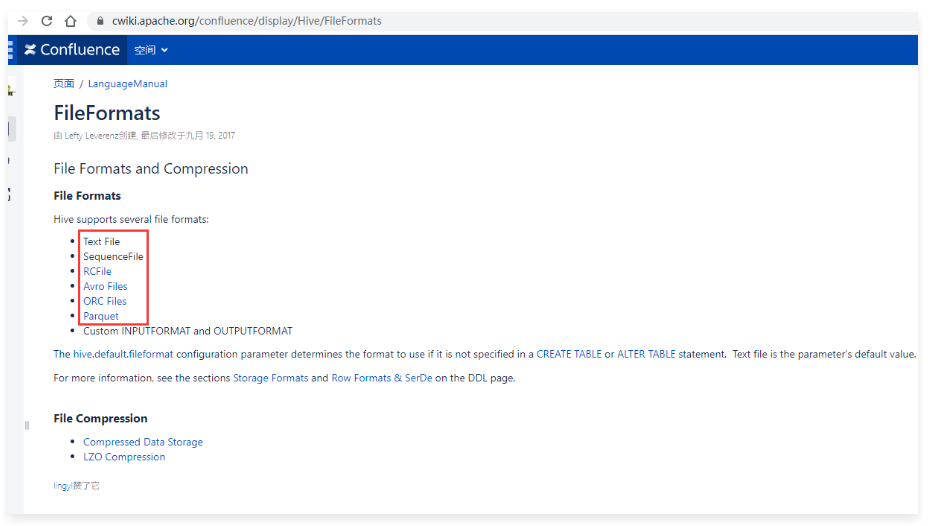Open the ORC Files link
Viewport: 935px width, 526px height.
(105, 301)
